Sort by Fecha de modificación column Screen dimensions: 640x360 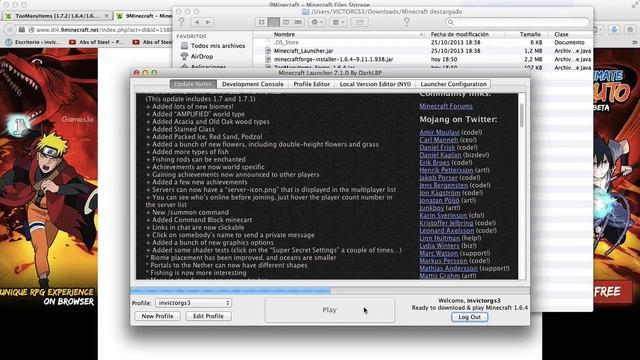460,34
